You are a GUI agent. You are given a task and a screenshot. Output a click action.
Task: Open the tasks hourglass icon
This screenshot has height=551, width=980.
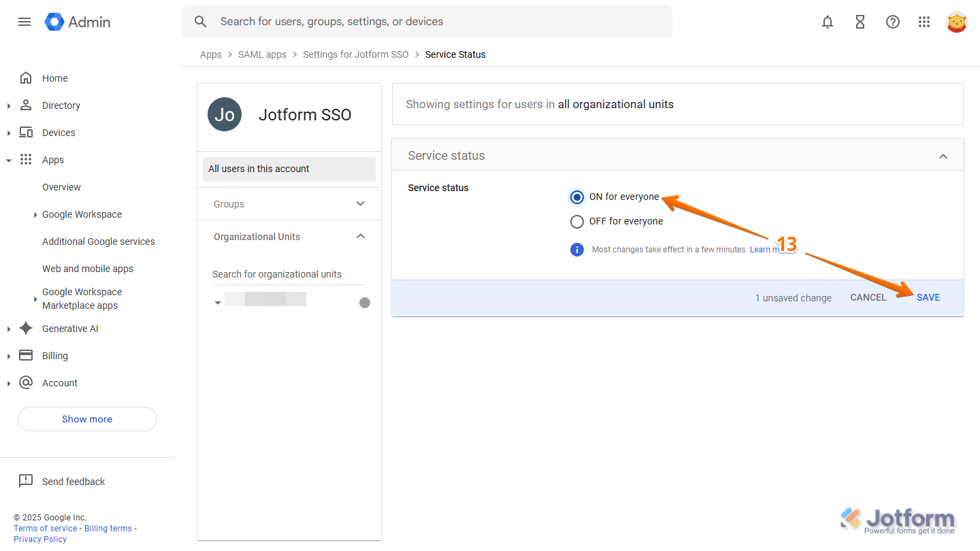coord(860,22)
